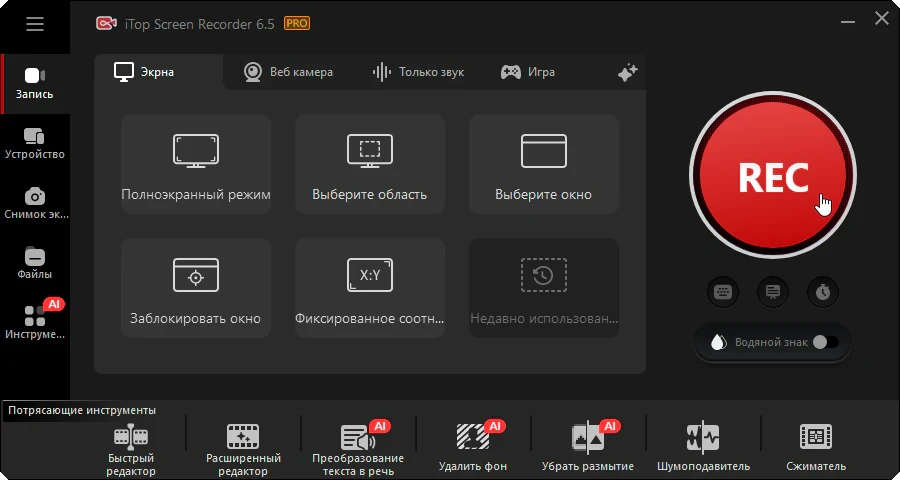Click the PRO badge
The width and height of the screenshot is (900, 480).
(x=297, y=24)
